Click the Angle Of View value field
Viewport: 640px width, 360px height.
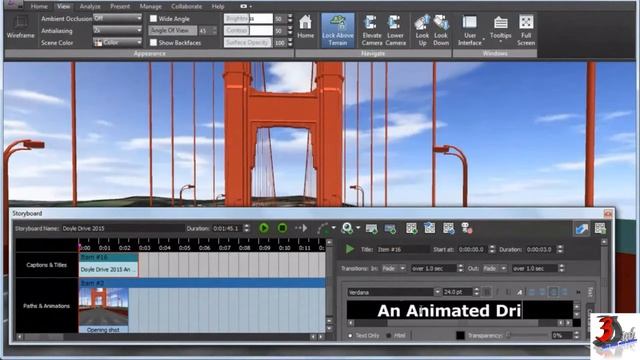206,30
